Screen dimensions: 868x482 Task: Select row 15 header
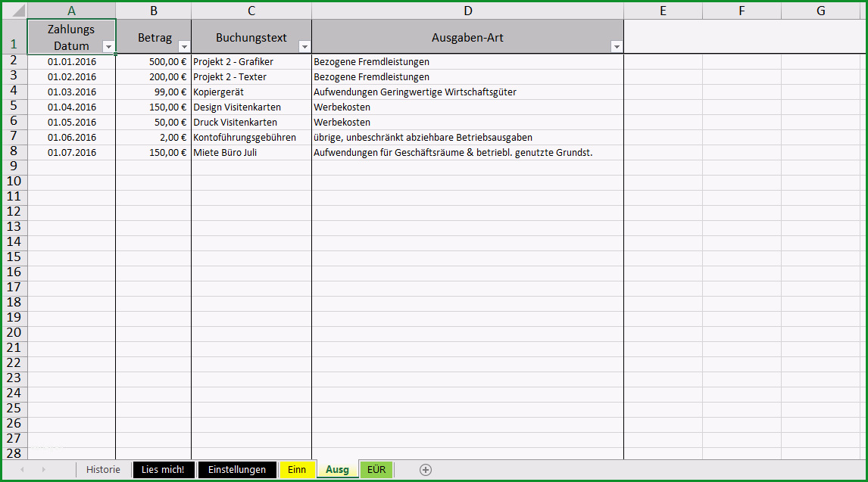tap(14, 257)
